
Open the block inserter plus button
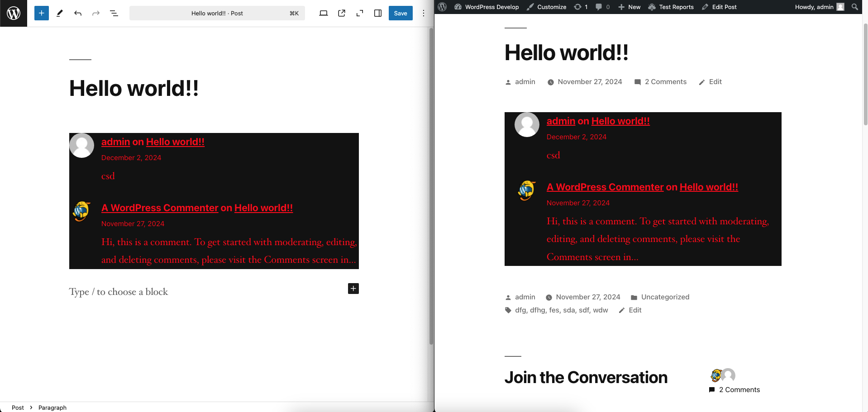(41, 13)
